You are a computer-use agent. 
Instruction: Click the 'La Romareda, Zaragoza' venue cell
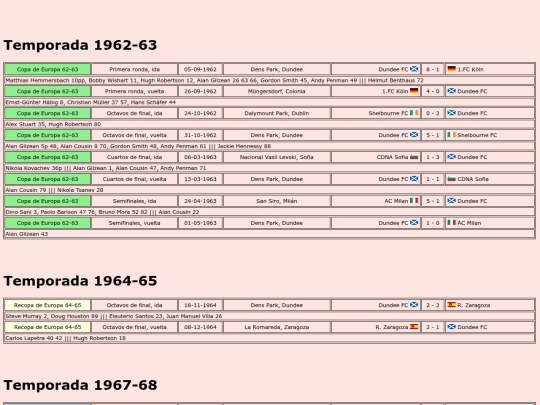pyautogui.click(x=277, y=327)
